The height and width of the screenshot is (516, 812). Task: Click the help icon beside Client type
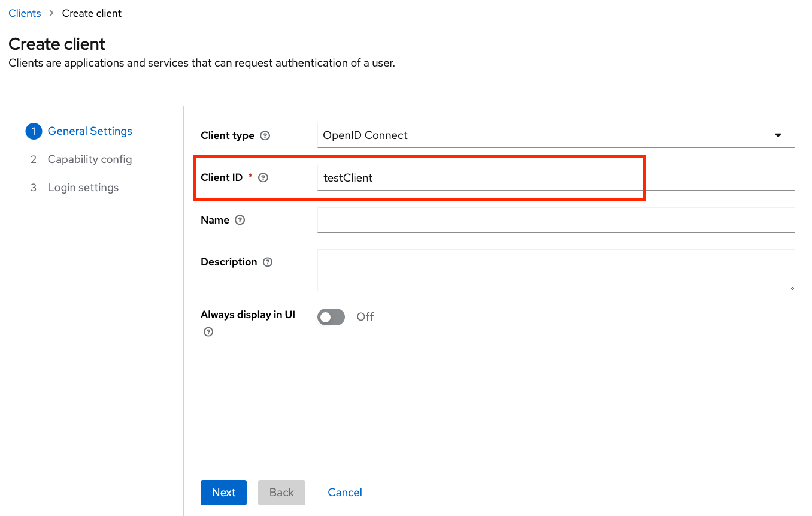coord(265,135)
